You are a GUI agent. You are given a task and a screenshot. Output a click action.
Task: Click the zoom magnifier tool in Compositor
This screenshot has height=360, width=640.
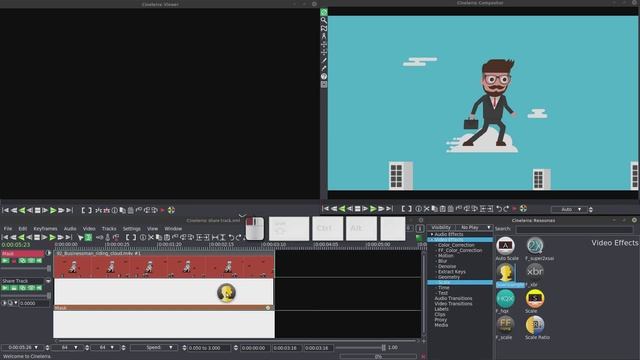tap(324, 20)
